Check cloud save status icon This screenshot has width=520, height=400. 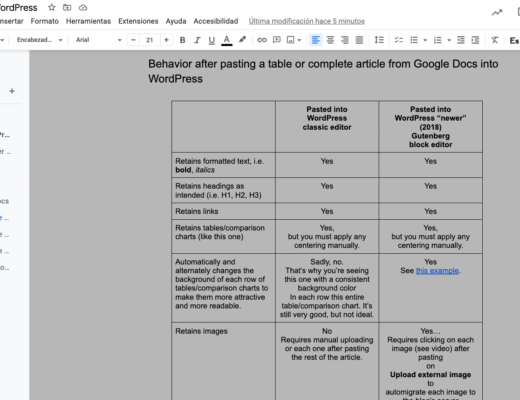(83, 7)
